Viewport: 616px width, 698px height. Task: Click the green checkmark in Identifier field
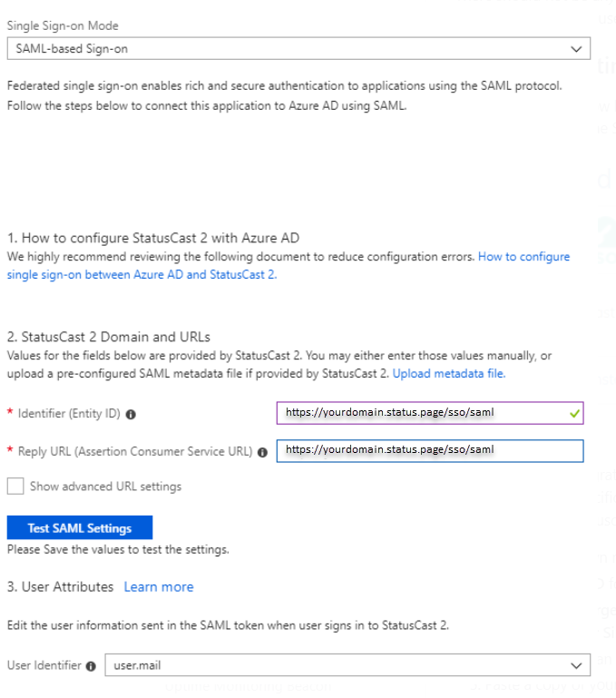(574, 414)
